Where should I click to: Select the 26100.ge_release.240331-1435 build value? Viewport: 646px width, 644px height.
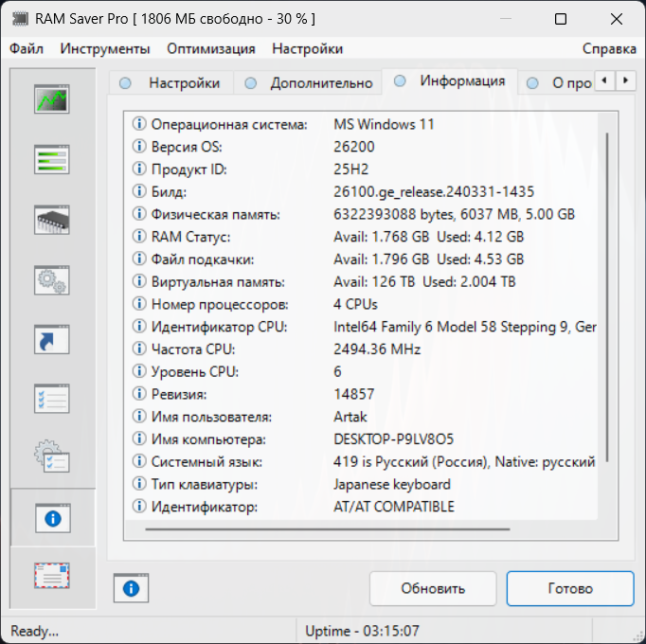point(434,191)
